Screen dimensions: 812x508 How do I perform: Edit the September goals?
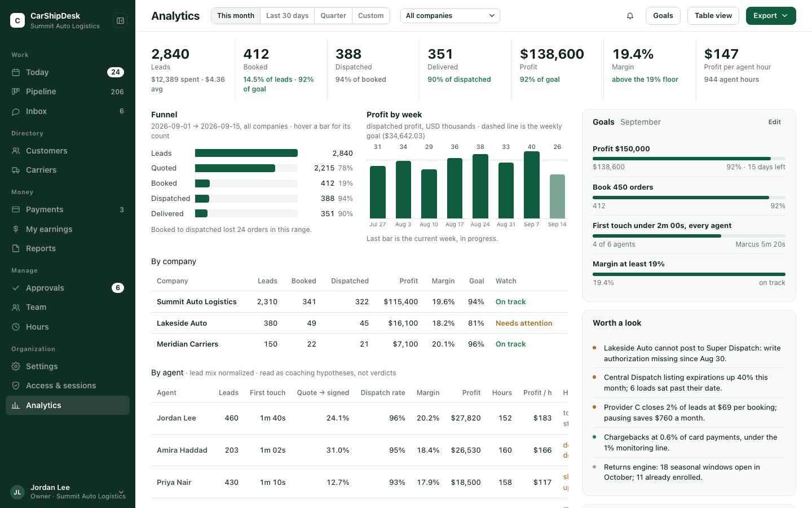[775, 122]
